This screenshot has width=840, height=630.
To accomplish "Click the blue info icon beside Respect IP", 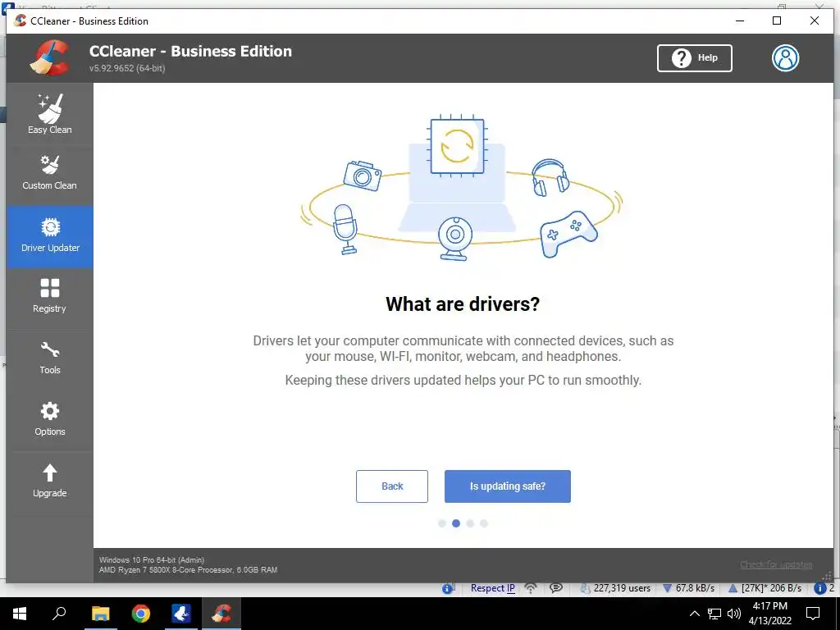I will click(x=448, y=589).
